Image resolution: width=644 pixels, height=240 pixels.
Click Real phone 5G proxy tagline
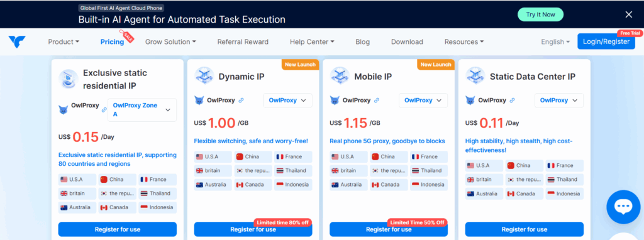[387, 141]
